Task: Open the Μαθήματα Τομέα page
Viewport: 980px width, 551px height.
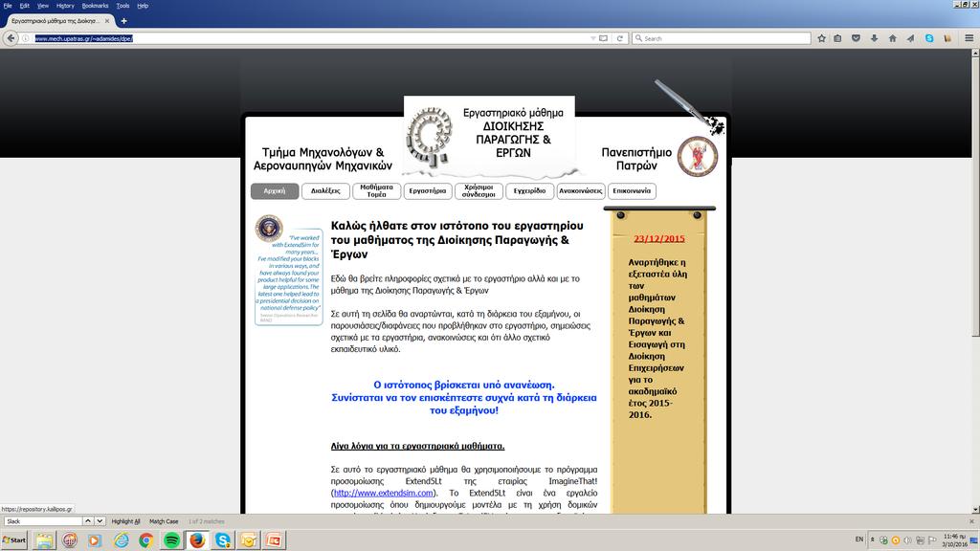Action: [x=376, y=191]
